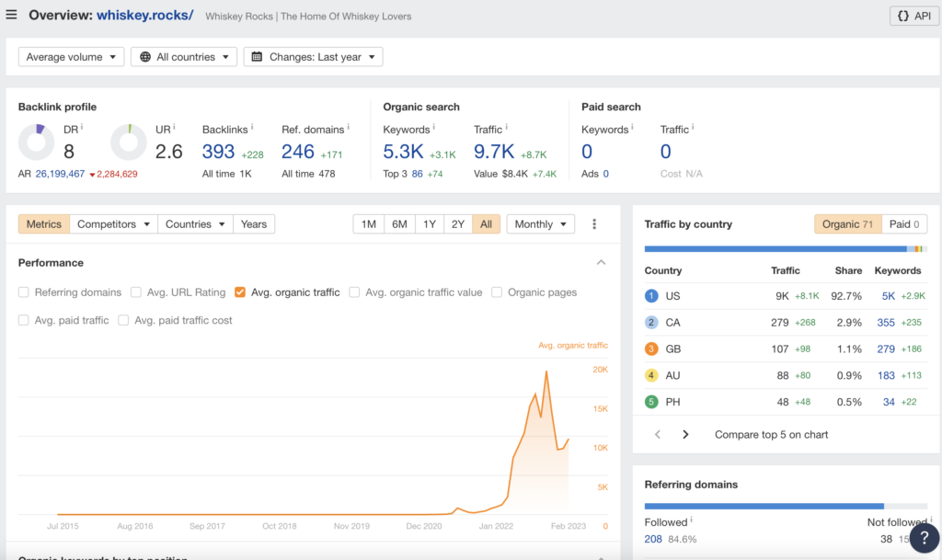
Task: Click the AR value 26,199,467
Action: coord(60,174)
